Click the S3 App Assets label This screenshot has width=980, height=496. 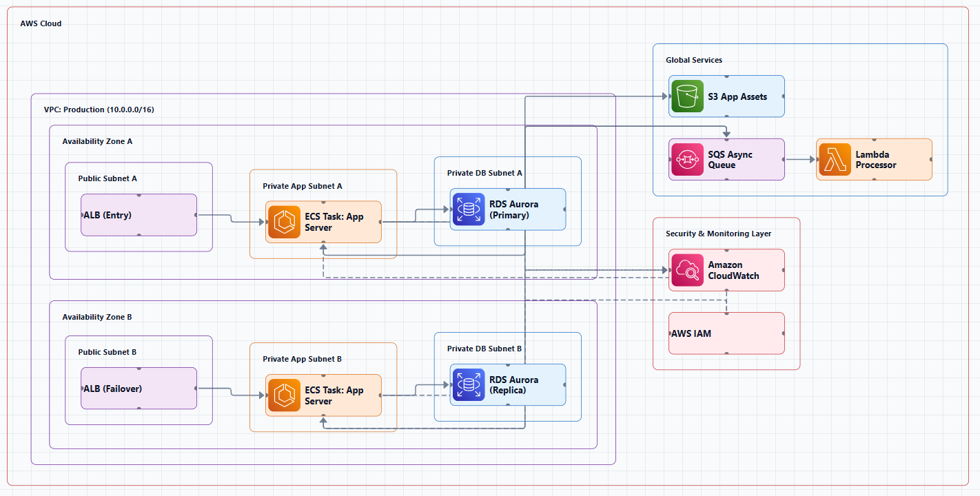(737, 96)
